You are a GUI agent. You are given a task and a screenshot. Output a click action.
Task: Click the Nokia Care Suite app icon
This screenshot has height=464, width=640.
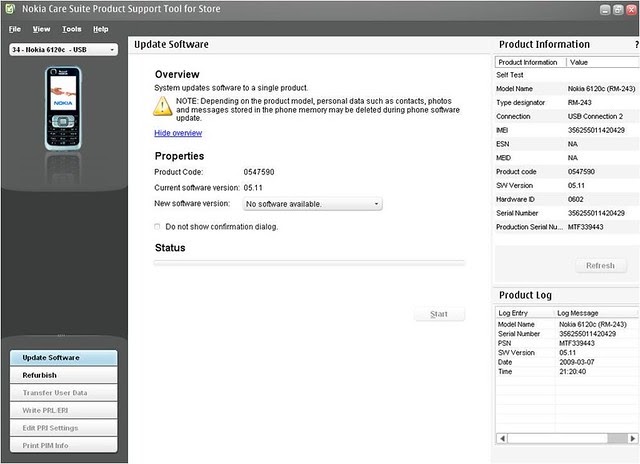click(x=10, y=9)
